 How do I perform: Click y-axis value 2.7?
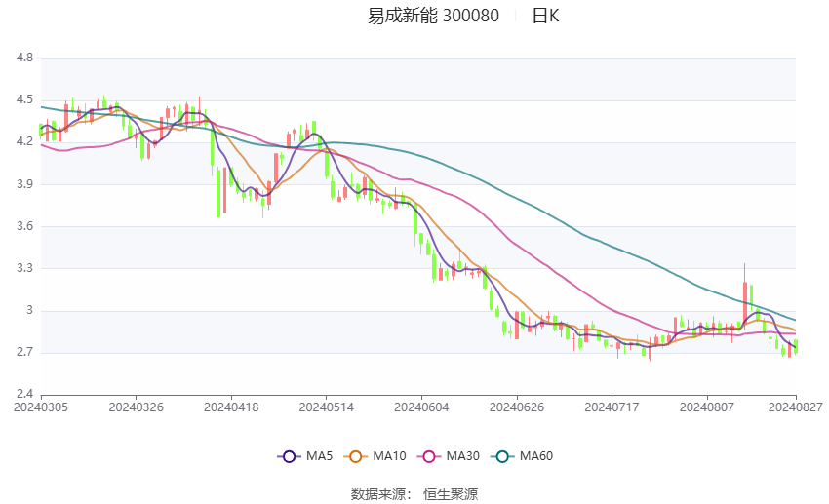point(24,352)
